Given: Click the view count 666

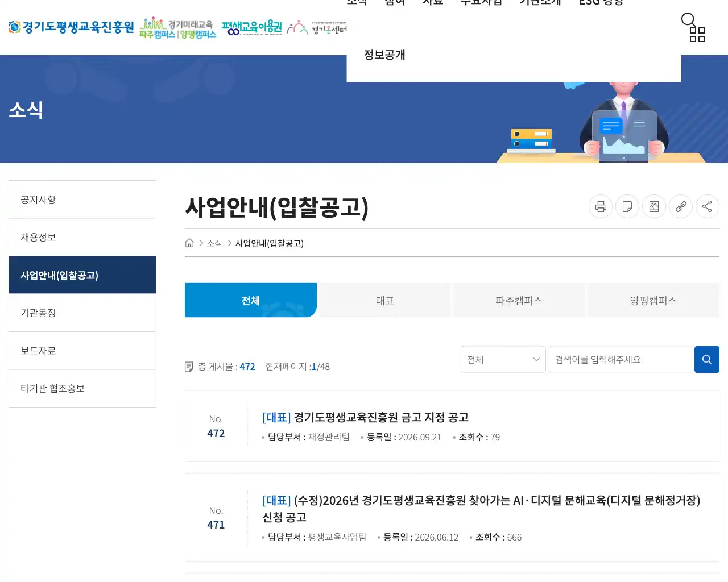Looking at the screenshot, I should pyautogui.click(x=514, y=537).
